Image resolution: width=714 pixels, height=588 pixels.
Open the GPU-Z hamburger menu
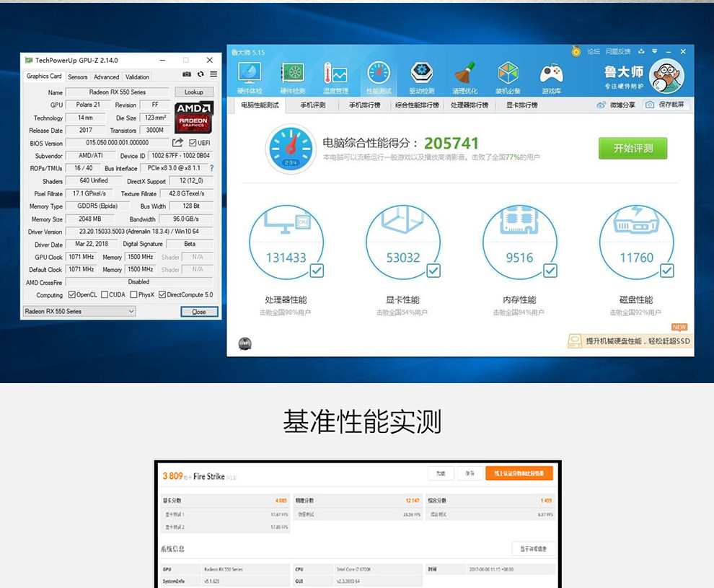tap(213, 74)
